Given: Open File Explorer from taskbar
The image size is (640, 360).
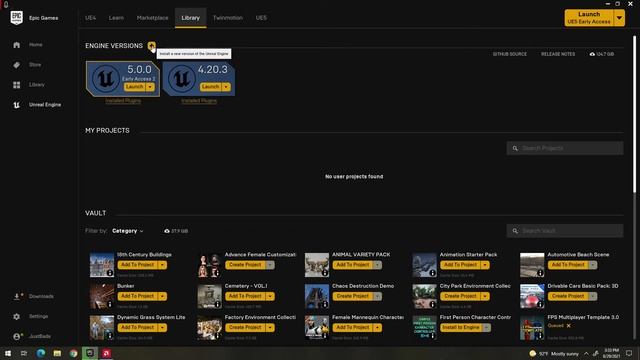Looking at the screenshot, I should tap(57, 353).
